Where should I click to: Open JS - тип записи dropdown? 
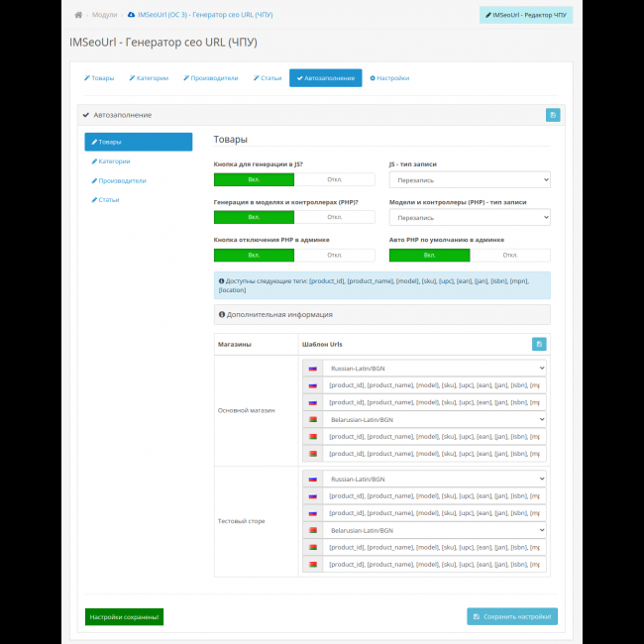point(470,180)
